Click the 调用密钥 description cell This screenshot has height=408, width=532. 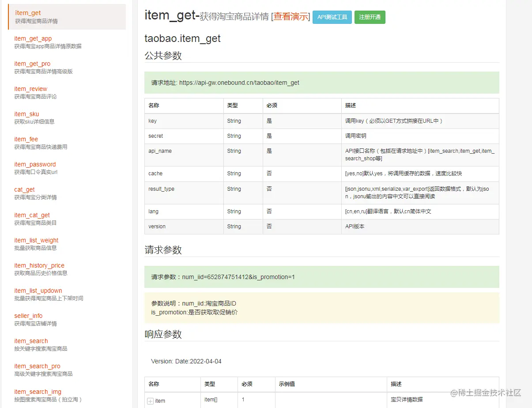click(420, 136)
